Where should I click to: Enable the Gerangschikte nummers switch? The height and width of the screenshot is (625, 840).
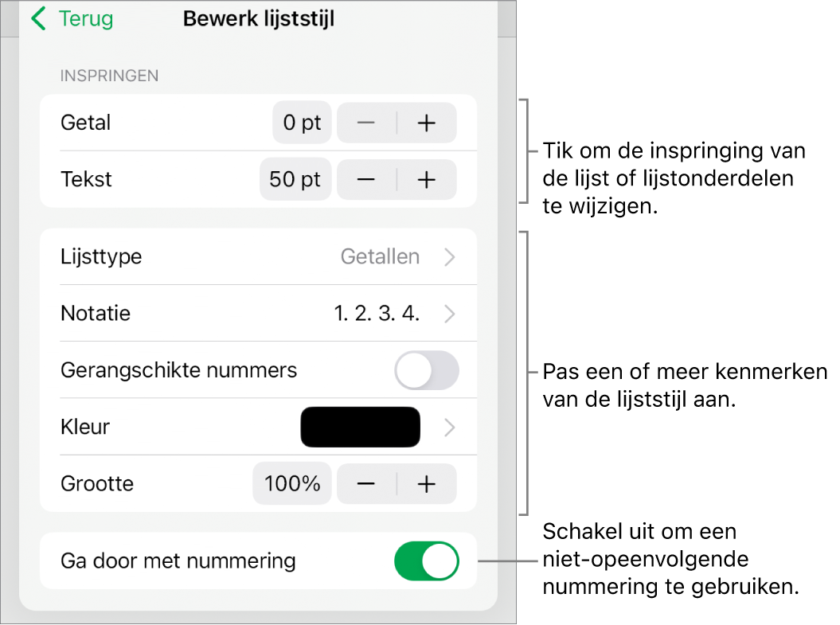[x=426, y=369]
